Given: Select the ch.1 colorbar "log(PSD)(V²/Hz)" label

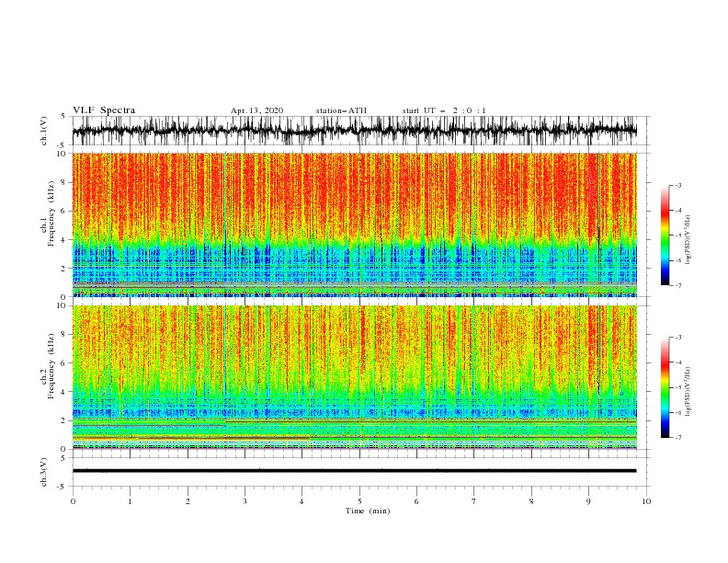Looking at the screenshot, I should (688, 239).
